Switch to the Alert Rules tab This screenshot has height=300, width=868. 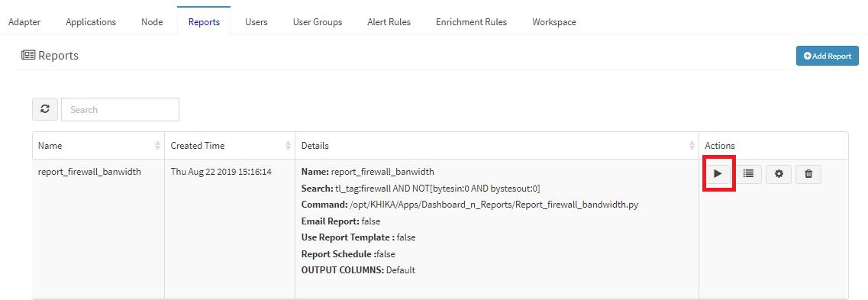389,22
